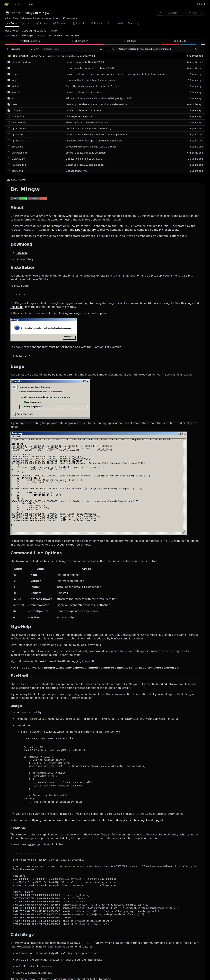Click the cmake folder icon
Image resolution: width=210 pixels, height=980 pixels.
click(9, 74)
